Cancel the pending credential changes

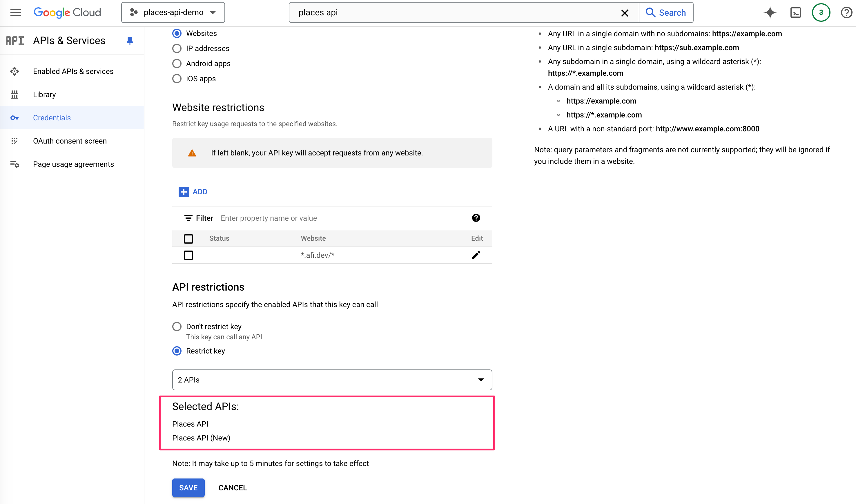point(232,488)
